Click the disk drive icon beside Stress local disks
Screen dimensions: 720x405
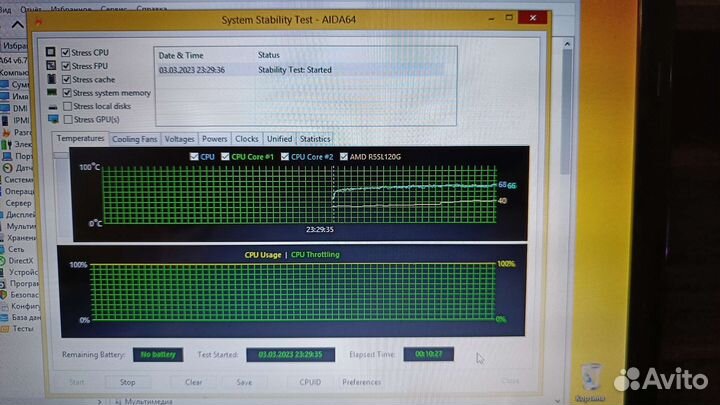53,107
